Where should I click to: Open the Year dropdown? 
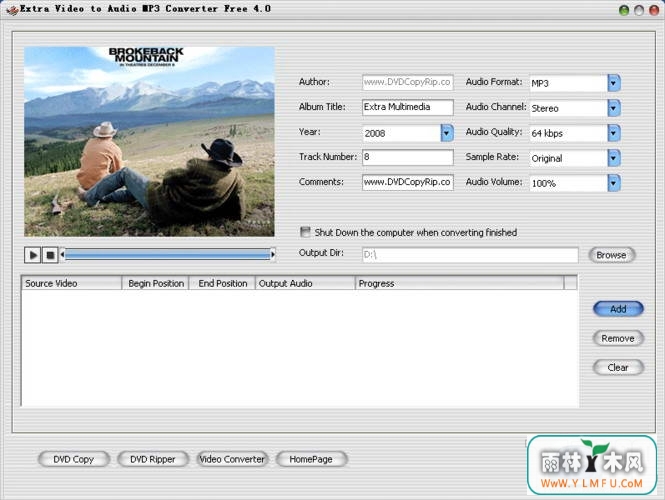click(x=447, y=133)
